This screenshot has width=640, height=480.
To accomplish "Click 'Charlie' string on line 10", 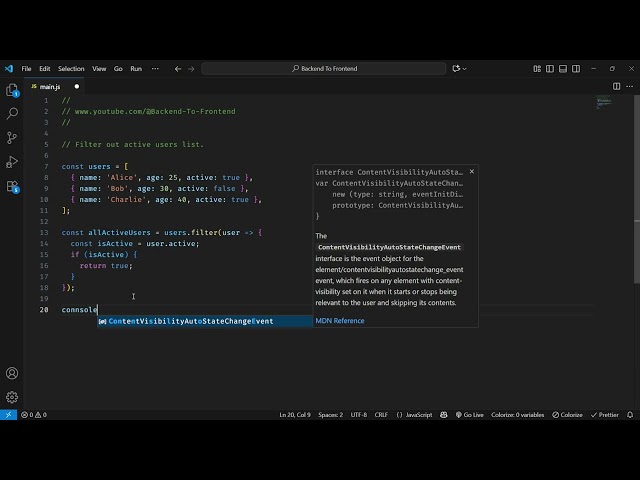I will (x=124, y=199).
